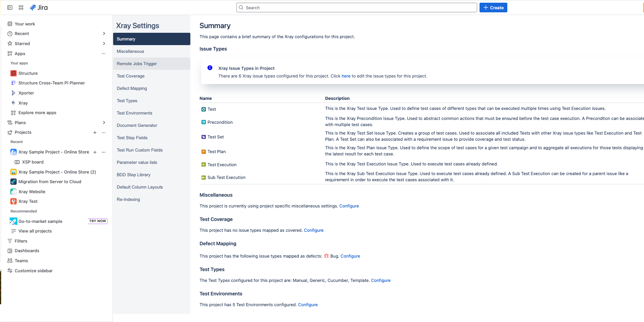
Task: Open Parameter value lists settings
Action: (x=152, y=162)
